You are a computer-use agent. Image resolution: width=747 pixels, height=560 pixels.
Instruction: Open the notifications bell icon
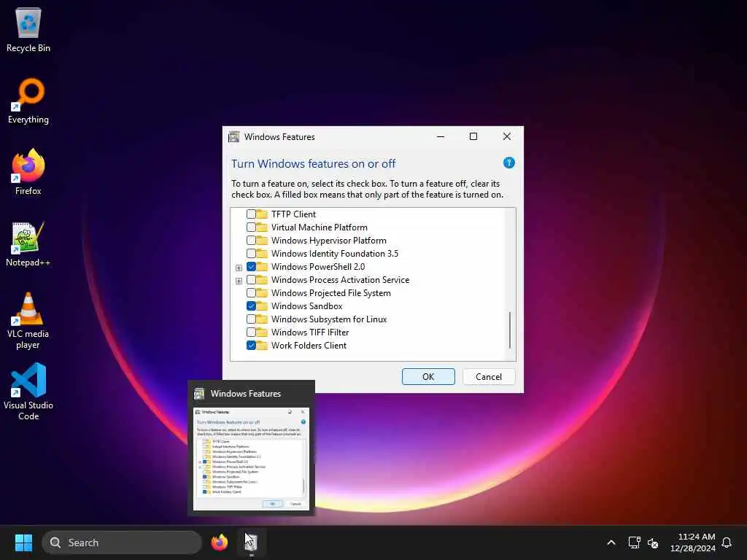tap(727, 542)
